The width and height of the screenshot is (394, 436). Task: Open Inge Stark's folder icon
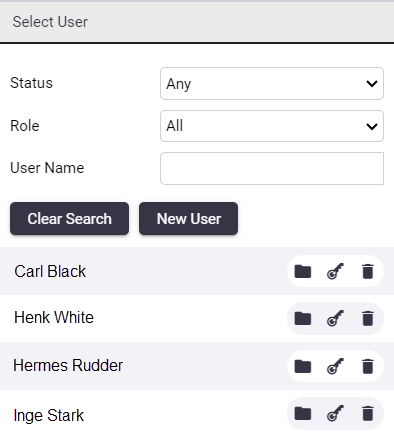(x=303, y=414)
